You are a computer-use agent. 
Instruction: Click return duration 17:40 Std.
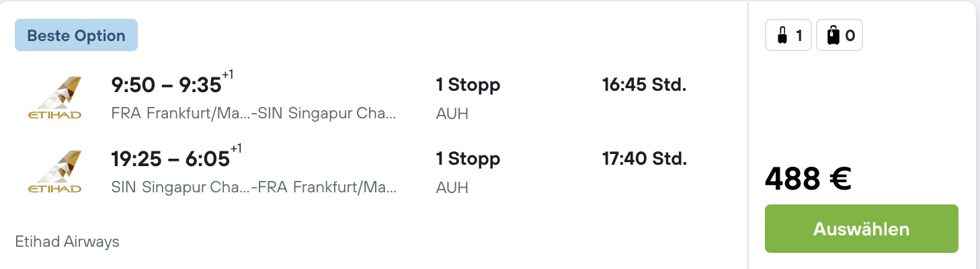coord(644,159)
